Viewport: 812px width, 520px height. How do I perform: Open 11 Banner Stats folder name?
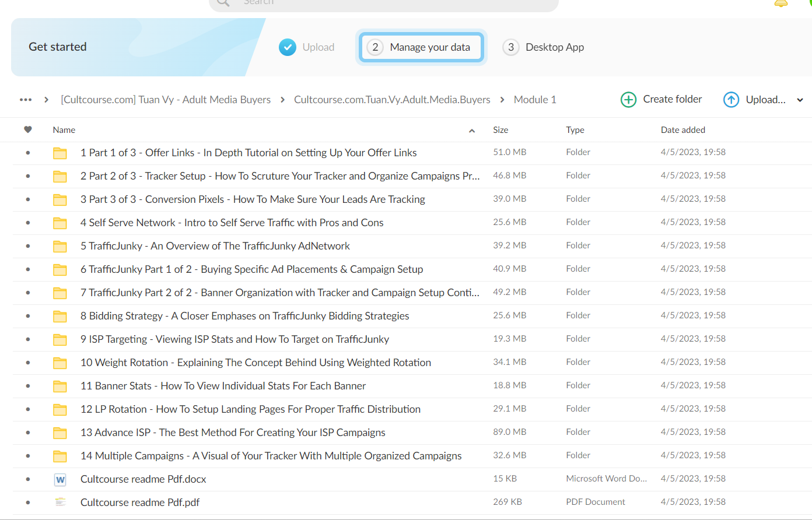coord(223,386)
